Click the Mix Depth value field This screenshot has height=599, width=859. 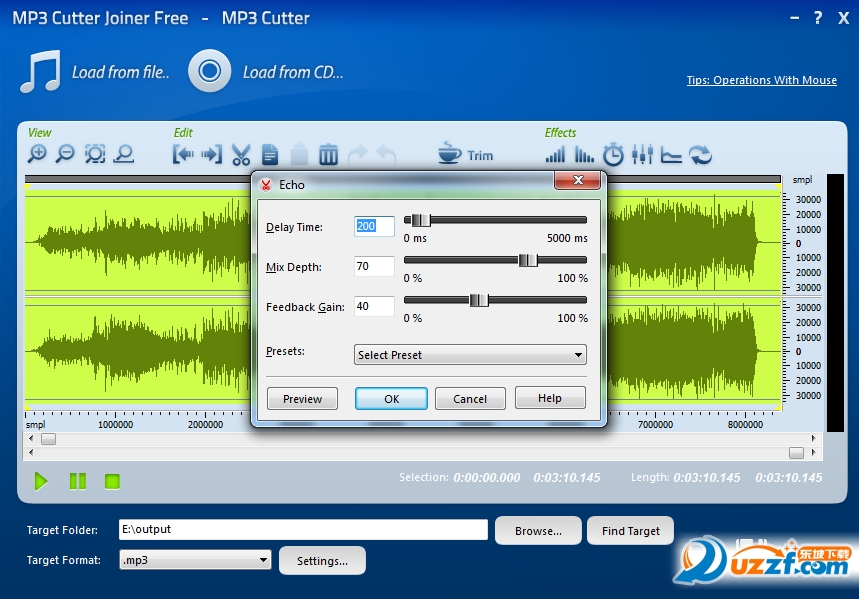[374, 266]
